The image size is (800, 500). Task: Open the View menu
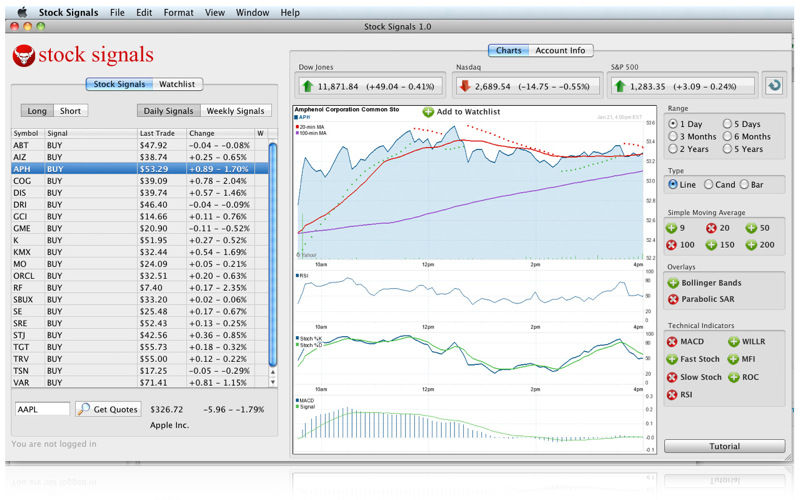coord(215,12)
